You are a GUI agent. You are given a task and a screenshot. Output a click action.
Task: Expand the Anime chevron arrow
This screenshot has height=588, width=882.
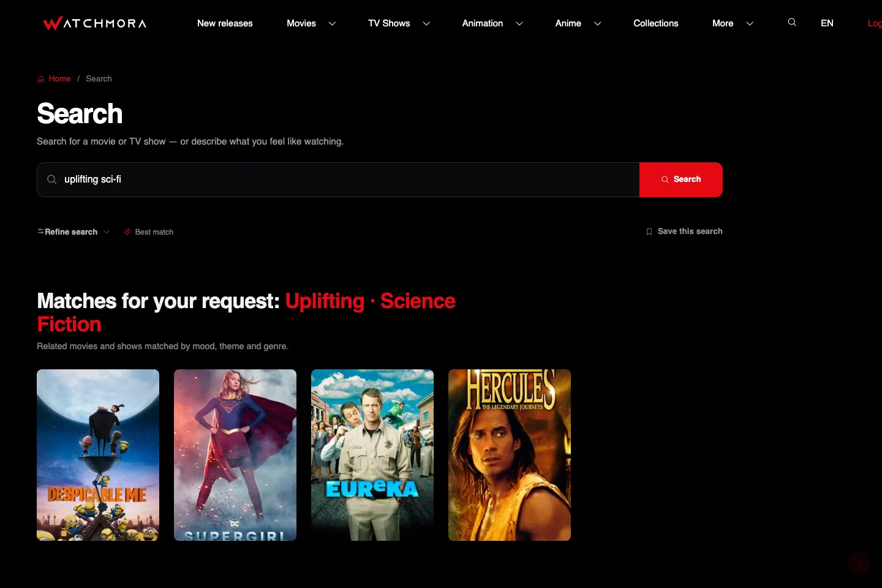tap(598, 23)
